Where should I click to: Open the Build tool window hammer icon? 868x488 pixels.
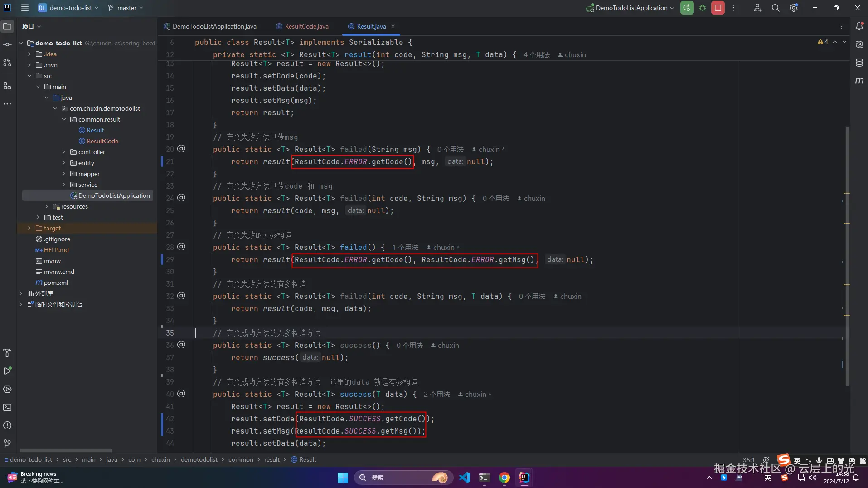click(x=7, y=353)
